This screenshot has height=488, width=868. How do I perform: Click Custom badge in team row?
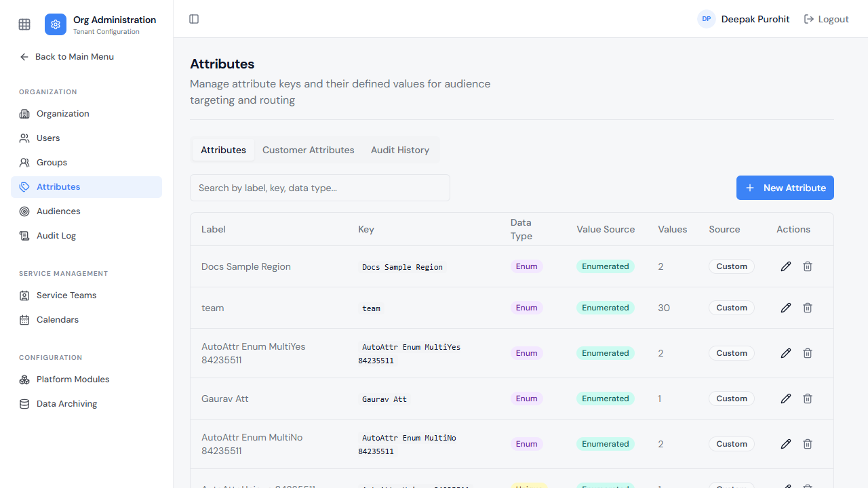pos(732,308)
